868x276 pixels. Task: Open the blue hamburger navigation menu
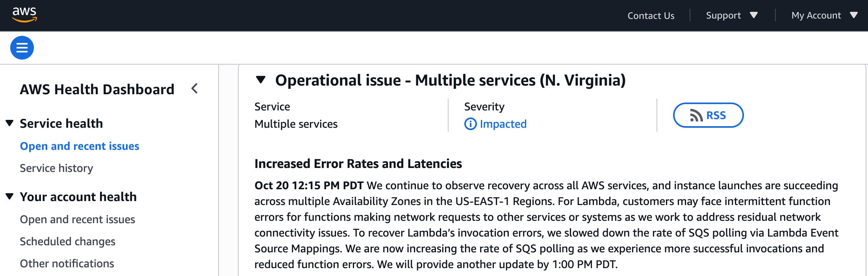[22, 48]
